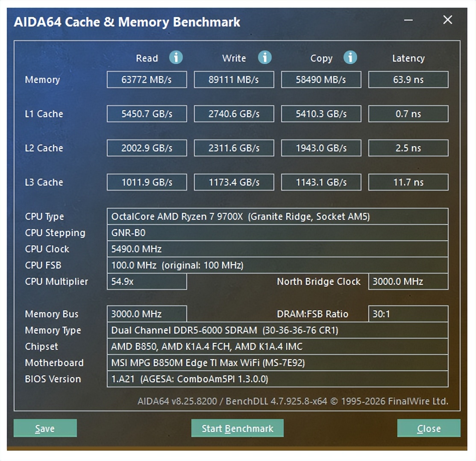
Task: Click L1 Cache latency 0.7 ns
Action: 408,114
